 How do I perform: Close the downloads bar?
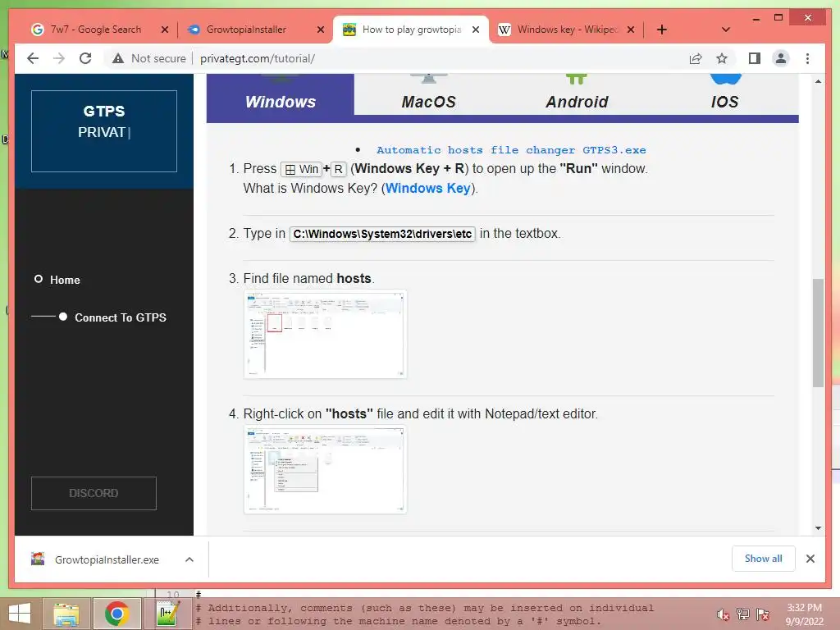pos(810,559)
